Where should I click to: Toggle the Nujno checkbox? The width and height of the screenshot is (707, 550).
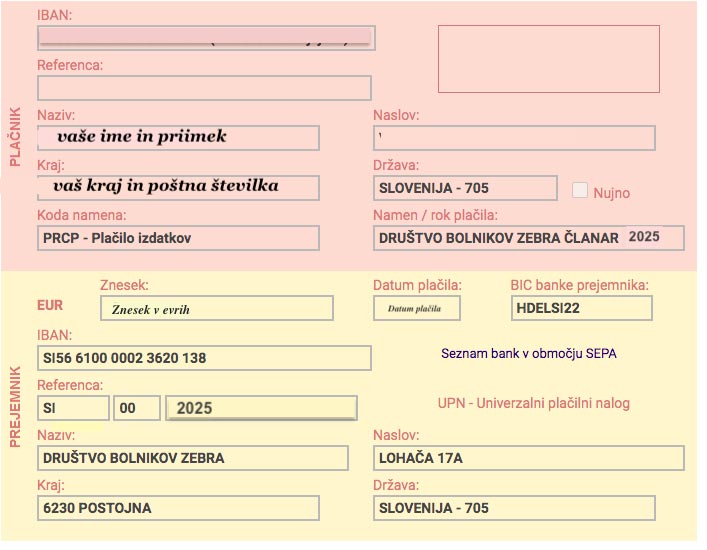coord(580,191)
